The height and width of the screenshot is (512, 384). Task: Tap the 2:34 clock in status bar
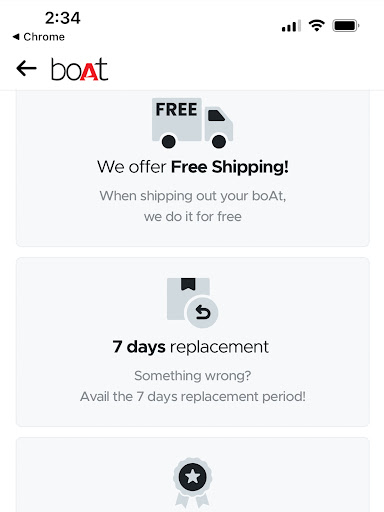[x=63, y=18]
